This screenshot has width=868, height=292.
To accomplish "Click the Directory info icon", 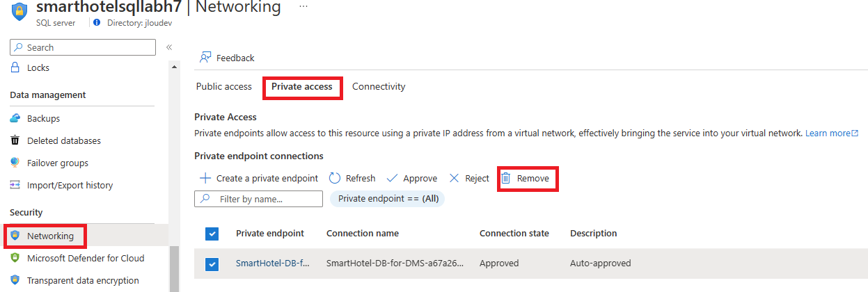I will [96, 23].
